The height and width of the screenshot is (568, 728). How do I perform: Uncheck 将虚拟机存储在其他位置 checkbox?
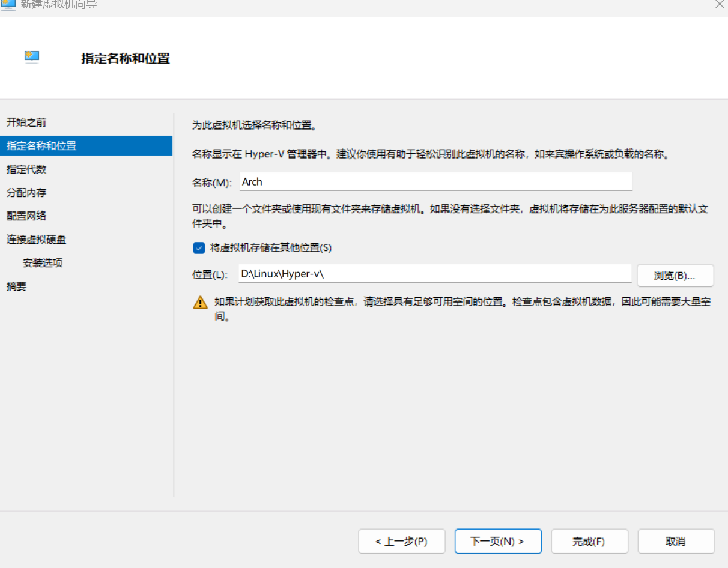pyautogui.click(x=199, y=247)
